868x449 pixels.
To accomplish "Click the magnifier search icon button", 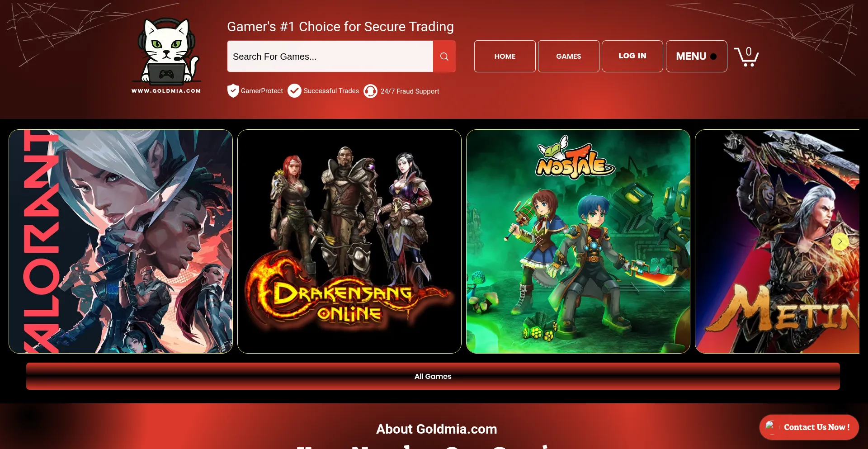I will (x=444, y=57).
